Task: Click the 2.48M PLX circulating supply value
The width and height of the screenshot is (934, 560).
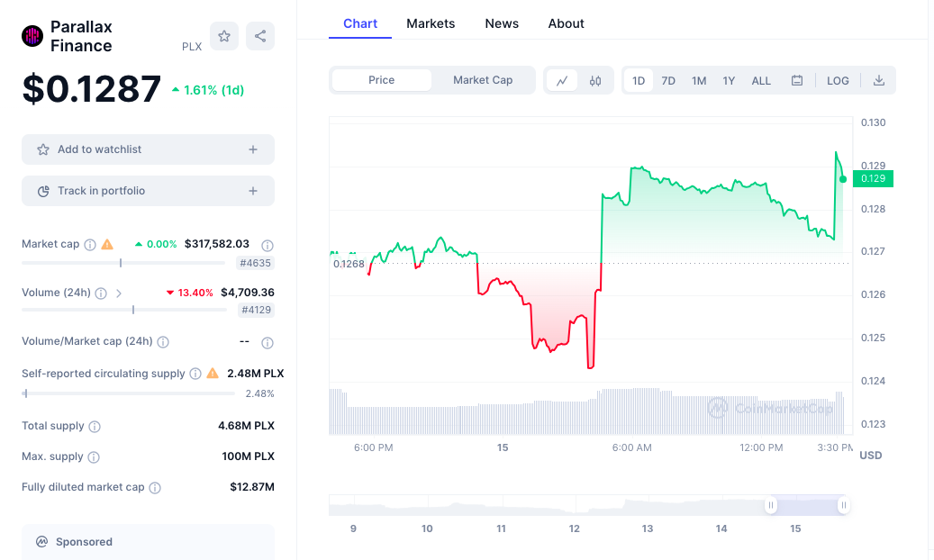Action: tap(256, 374)
